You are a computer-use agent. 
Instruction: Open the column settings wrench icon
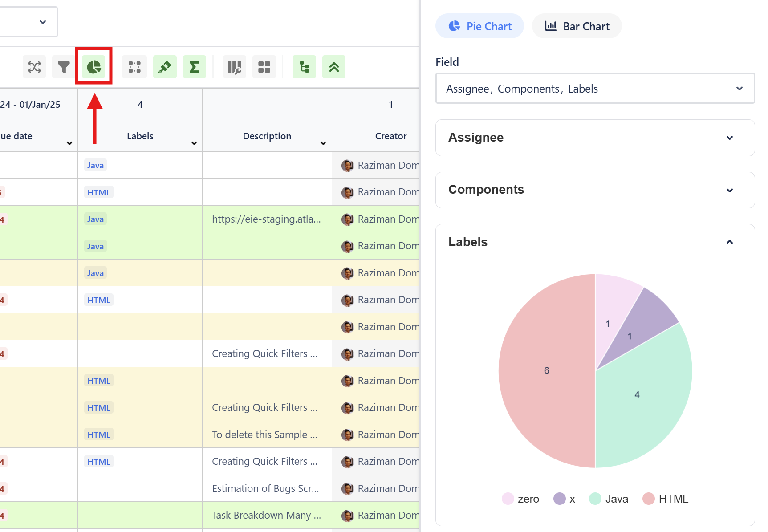click(x=234, y=67)
